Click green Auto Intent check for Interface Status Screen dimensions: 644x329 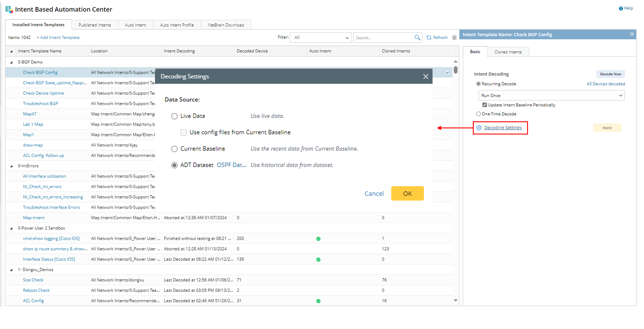pos(318,259)
